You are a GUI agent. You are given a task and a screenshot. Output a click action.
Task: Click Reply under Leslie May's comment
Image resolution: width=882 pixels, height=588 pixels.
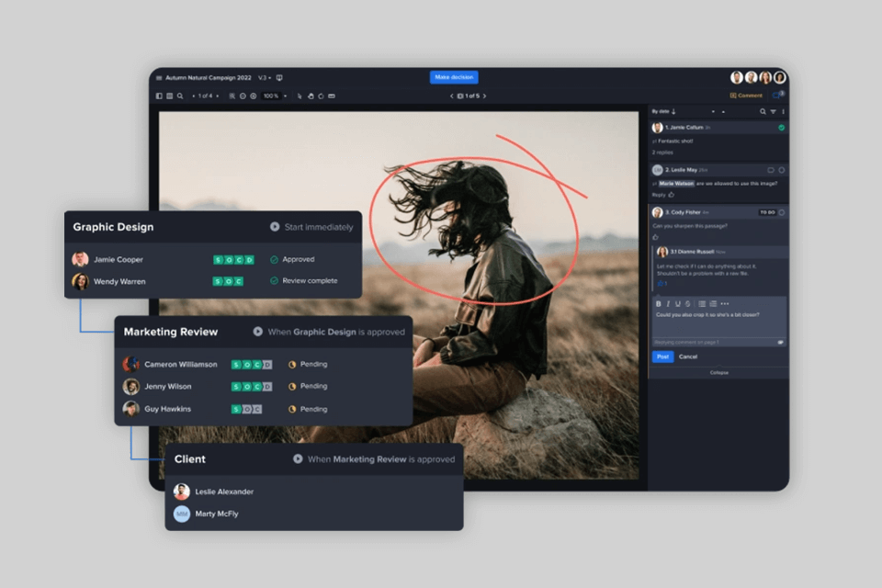pyautogui.click(x=658, y=195)
